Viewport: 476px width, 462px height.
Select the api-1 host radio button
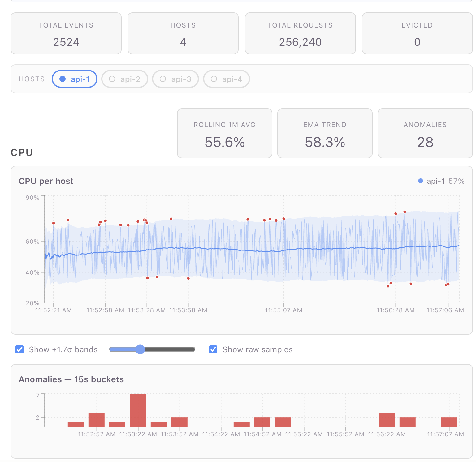[x=74, y=79]
